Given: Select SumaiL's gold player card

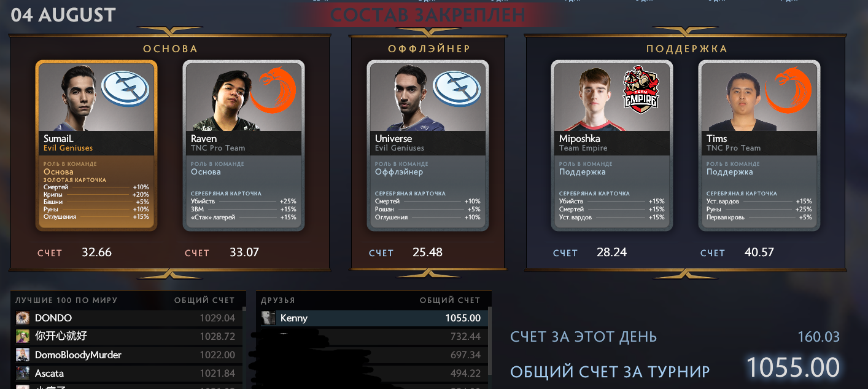Looking at the screenshot, I should pyautogui.click(x=96, y=146).
